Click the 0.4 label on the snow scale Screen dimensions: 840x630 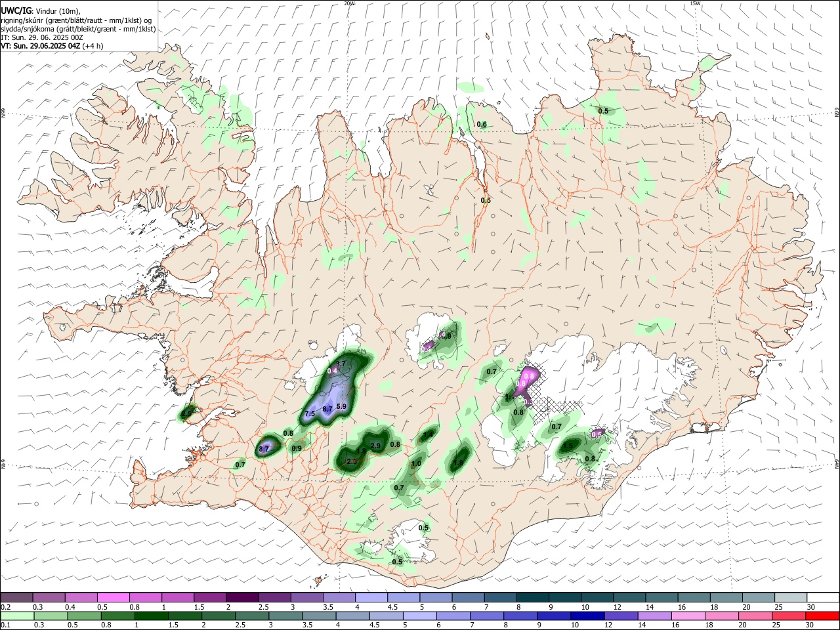coord(71,606)
